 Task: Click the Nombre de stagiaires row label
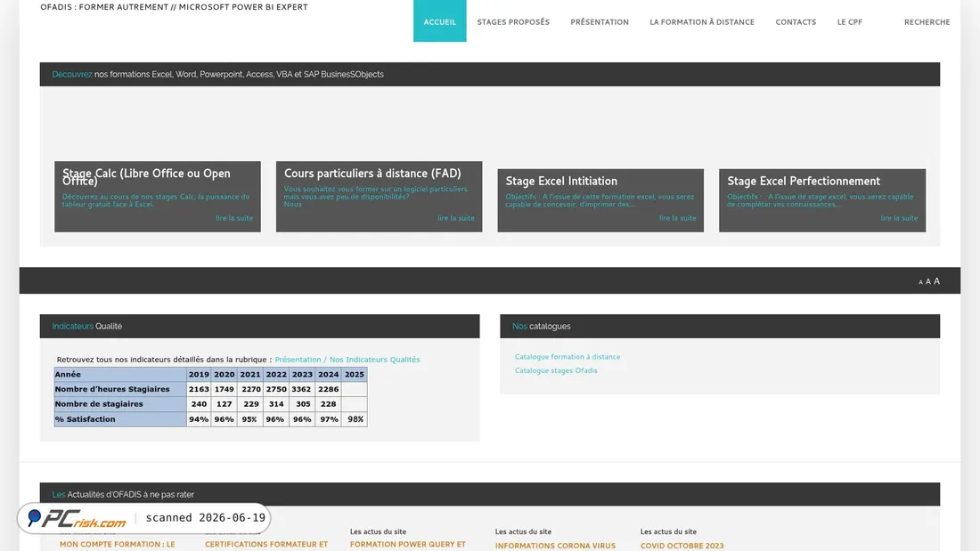120,404
